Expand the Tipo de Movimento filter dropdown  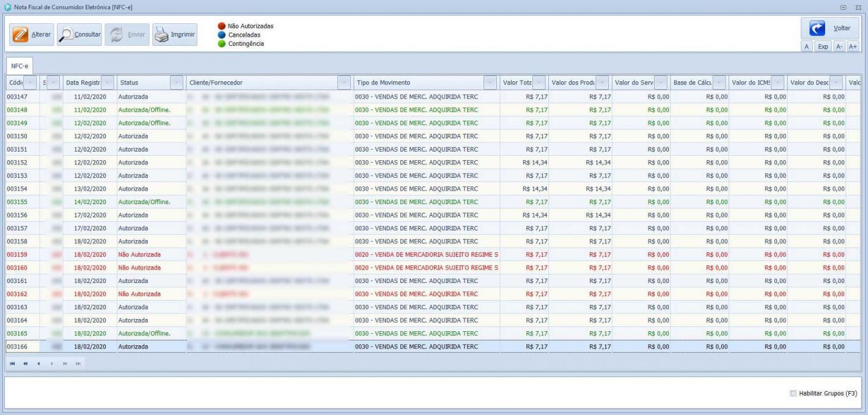[x=490, y=83]
